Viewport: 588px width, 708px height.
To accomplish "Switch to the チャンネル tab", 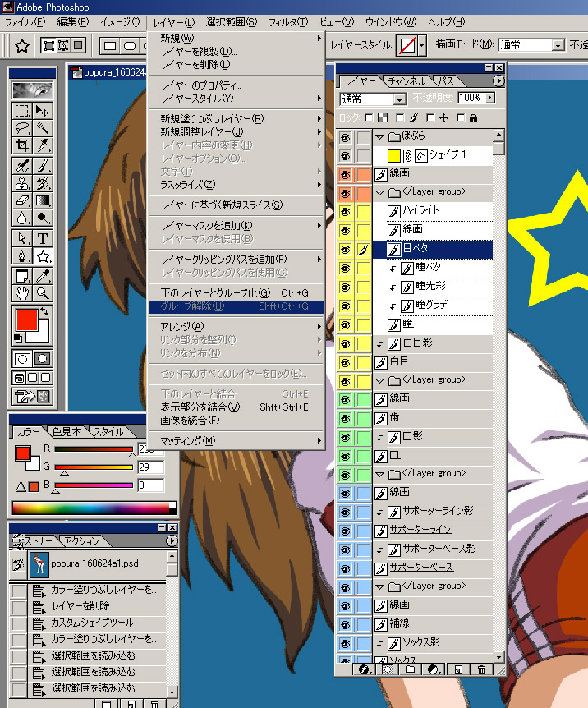I will tap(407, 81).
